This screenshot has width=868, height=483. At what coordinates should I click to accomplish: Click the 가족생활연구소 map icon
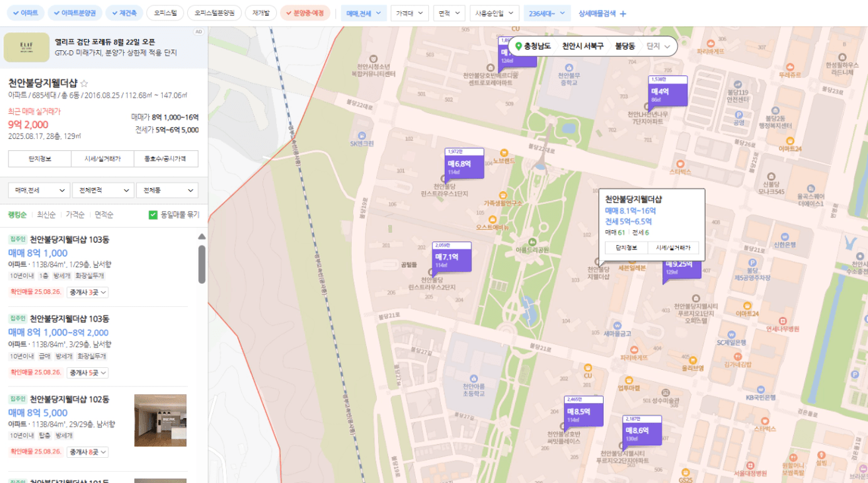[x=503, y=195]
